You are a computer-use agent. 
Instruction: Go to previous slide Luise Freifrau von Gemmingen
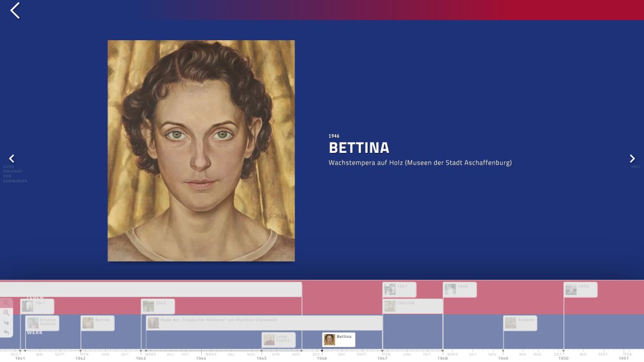[12, 159]
